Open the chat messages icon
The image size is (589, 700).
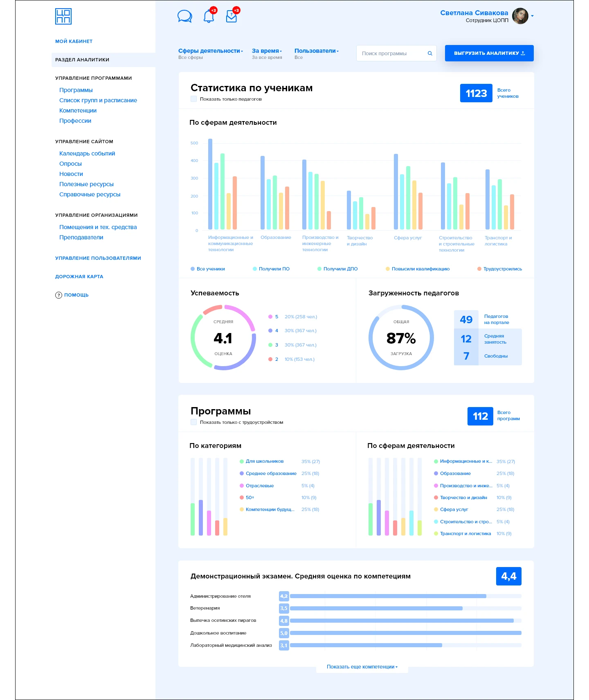185,16
